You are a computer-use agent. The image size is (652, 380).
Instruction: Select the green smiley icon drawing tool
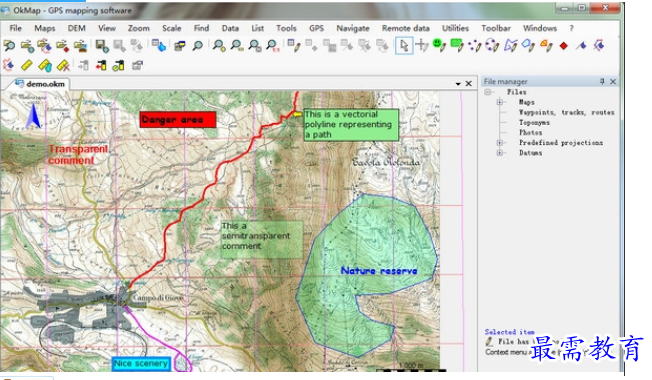[x=439, y=45]
